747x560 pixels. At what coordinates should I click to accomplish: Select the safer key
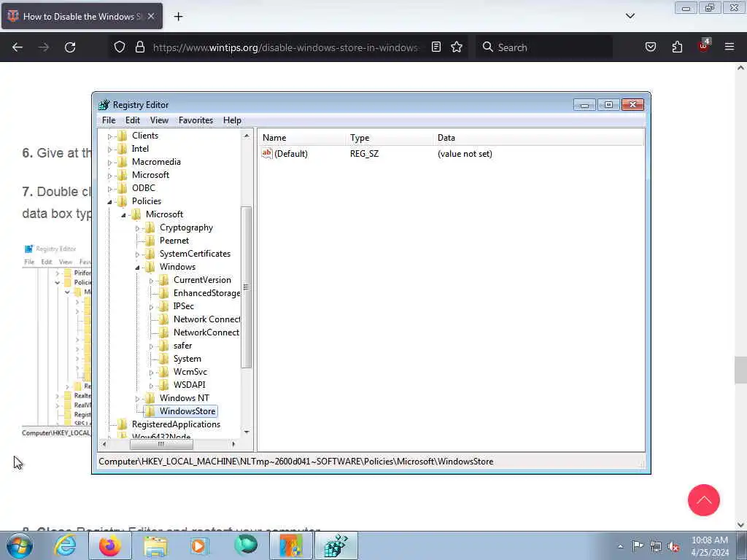pos(182,345)
